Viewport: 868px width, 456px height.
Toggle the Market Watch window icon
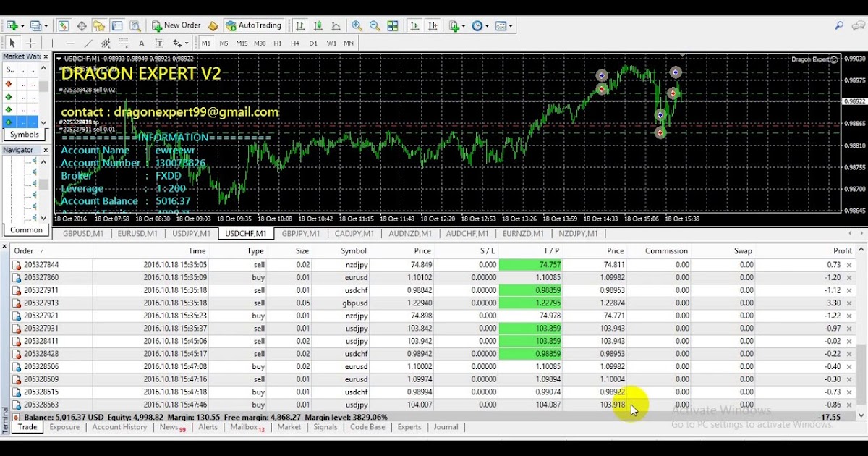(63, 25)
